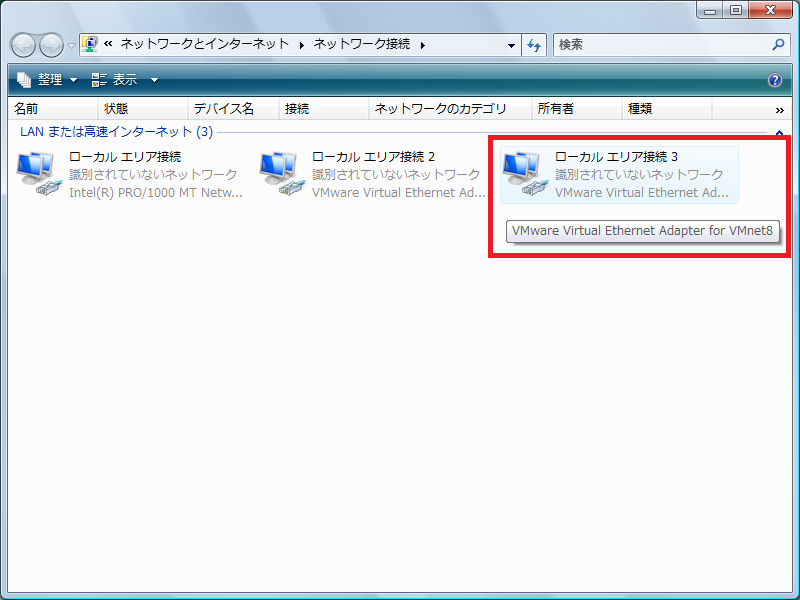Open the recent pages dropdown next to Forward
Image resolution: width=800 pixels, height=600 pixels.
point(71,46)
